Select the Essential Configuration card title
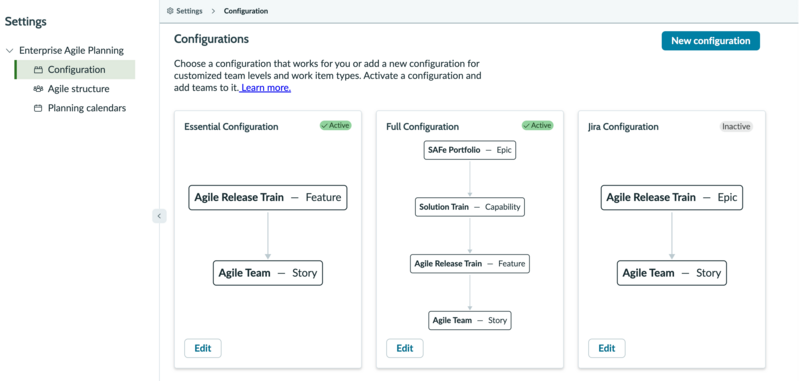 (x=231, y=127)
